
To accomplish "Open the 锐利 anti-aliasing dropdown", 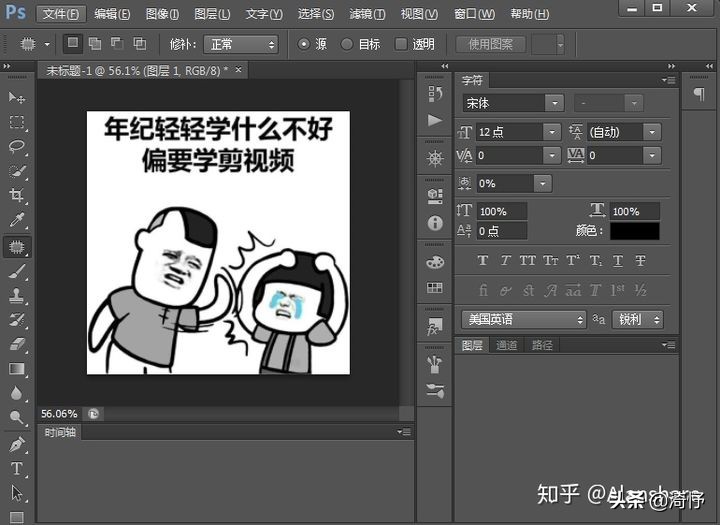I will click(x=637, y=319).
